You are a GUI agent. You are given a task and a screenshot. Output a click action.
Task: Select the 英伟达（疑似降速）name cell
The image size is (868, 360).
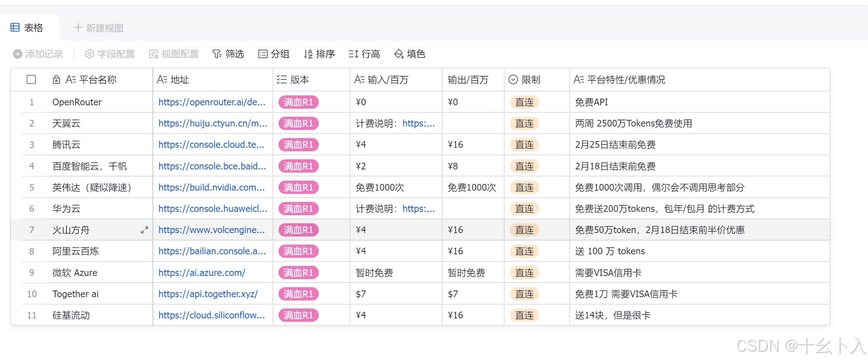click(100, 188)
